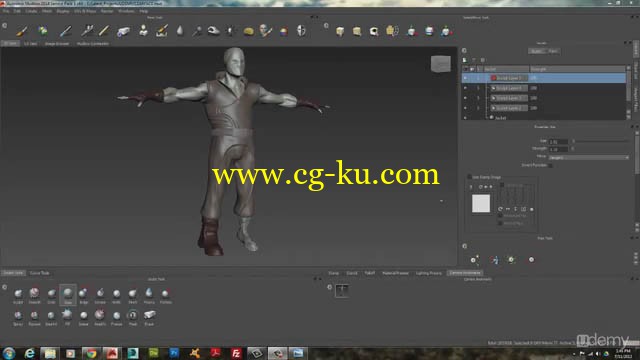
Task: Choose the Paint Erase tool
Action: click(x=124, y=31)
